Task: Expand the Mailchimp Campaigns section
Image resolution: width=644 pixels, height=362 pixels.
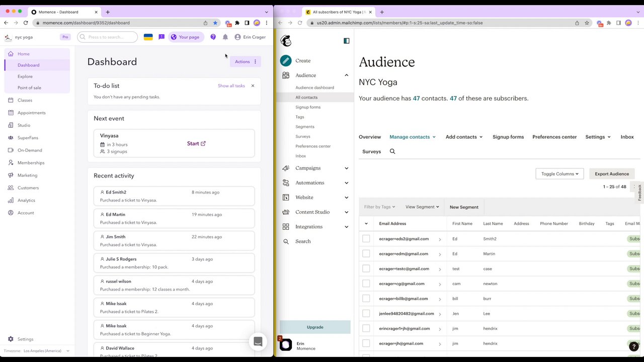Action: (347, 168)
